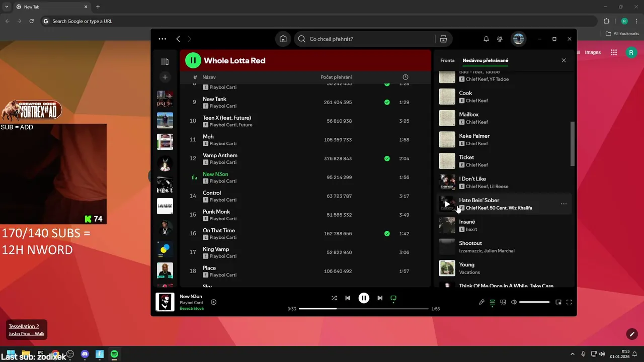Pause using the player bar button
The width and height of the screenshot is (644, 362).
[x=364, y=298]
